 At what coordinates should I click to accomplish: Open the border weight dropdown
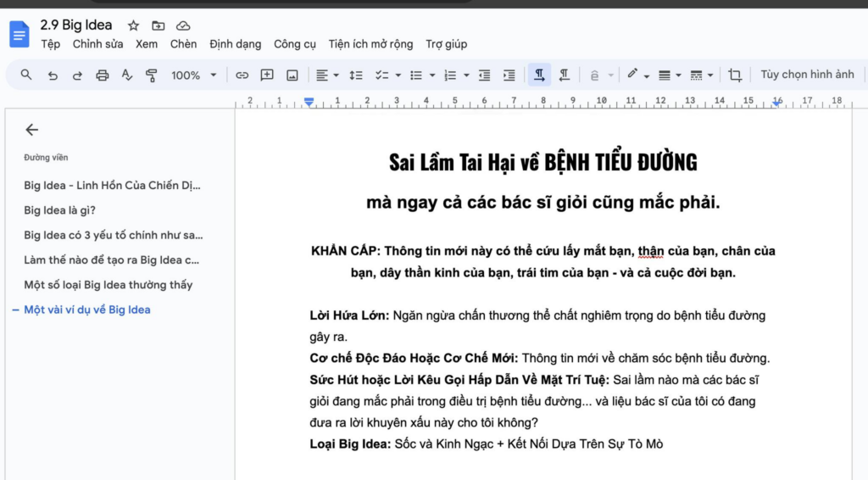tap(670, 75)
